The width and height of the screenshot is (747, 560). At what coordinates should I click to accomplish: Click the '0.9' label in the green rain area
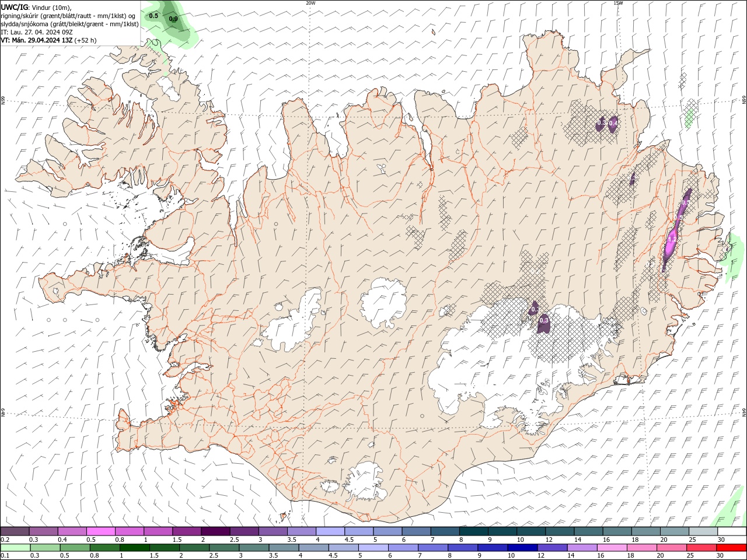tap(173, 19)
